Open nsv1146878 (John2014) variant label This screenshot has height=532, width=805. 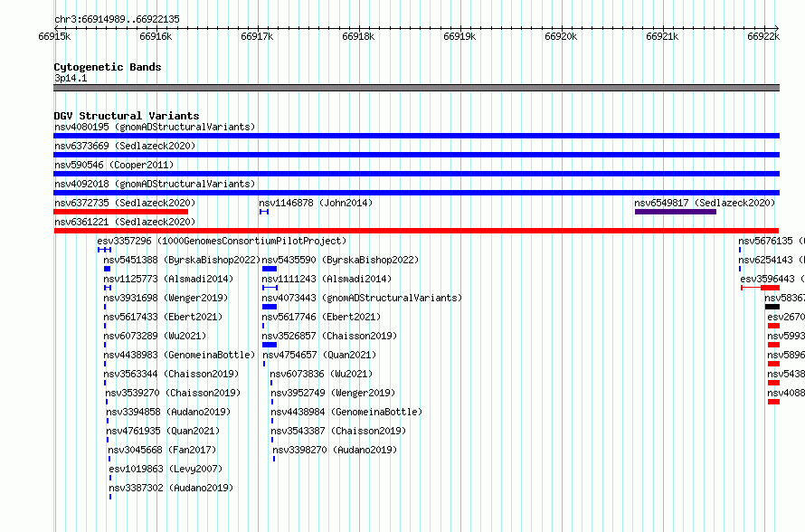(x=316, y=203)
